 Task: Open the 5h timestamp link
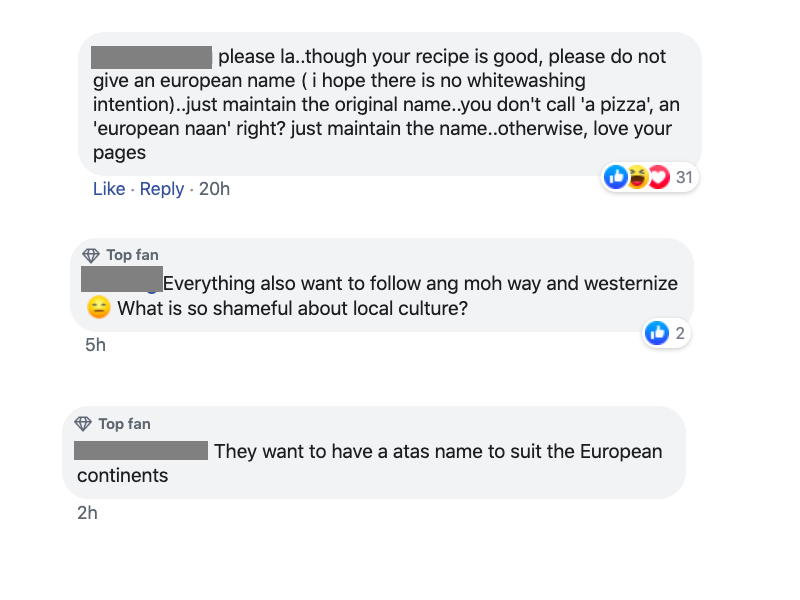[x=96, y=345]
